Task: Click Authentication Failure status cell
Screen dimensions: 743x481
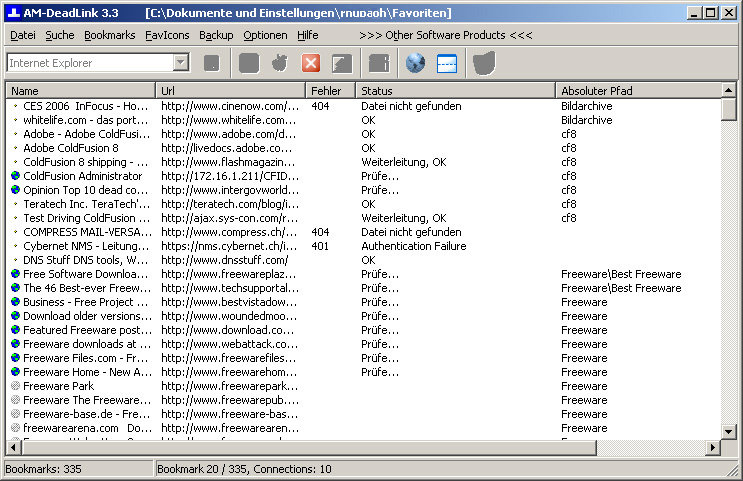Action: 414,246
